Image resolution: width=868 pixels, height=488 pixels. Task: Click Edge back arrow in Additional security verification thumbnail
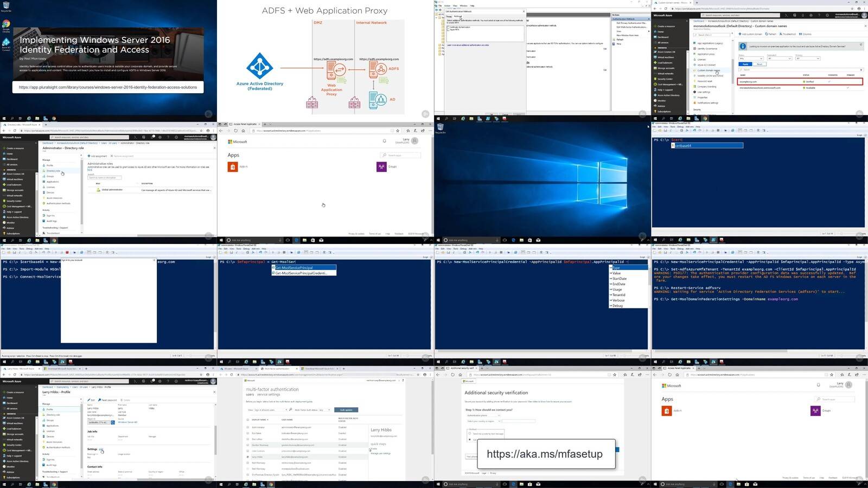pyautogui.click(x=438, y=375)
